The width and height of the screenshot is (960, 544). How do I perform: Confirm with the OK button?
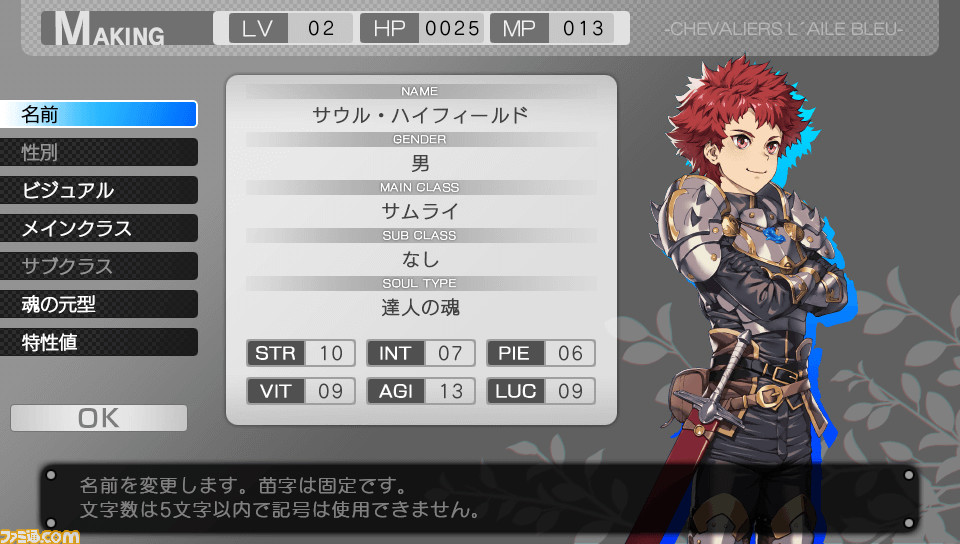point(99,418)
